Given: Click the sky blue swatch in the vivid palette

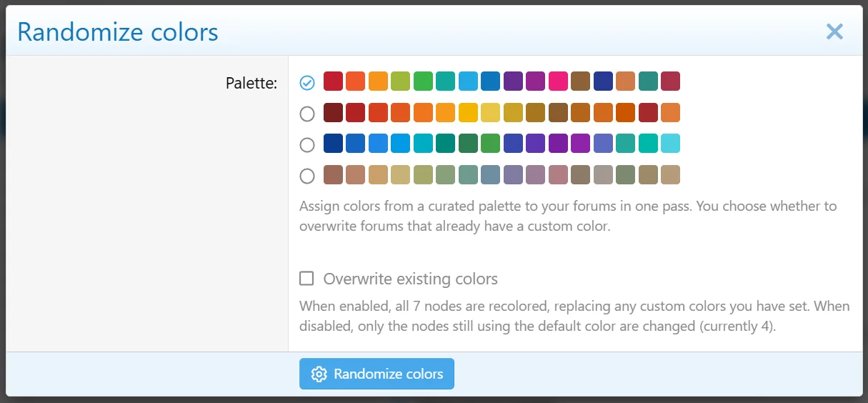Looking at the screenshot, I should (468, 81).
